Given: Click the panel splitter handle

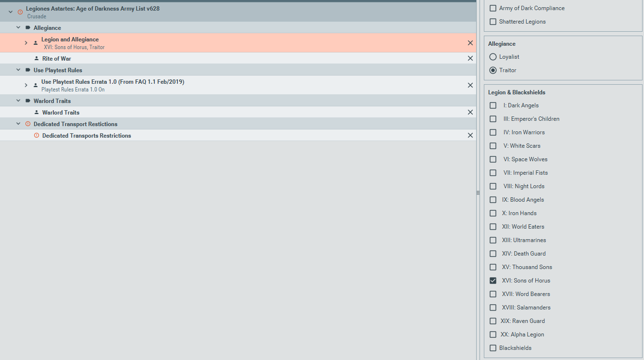Looking at the screenshot, I should coord(478,193).
